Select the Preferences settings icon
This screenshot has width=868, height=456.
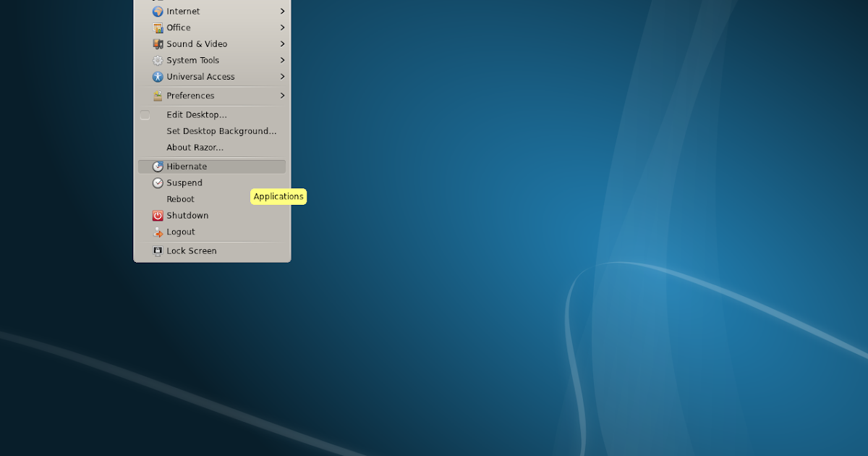pos(158,95)
